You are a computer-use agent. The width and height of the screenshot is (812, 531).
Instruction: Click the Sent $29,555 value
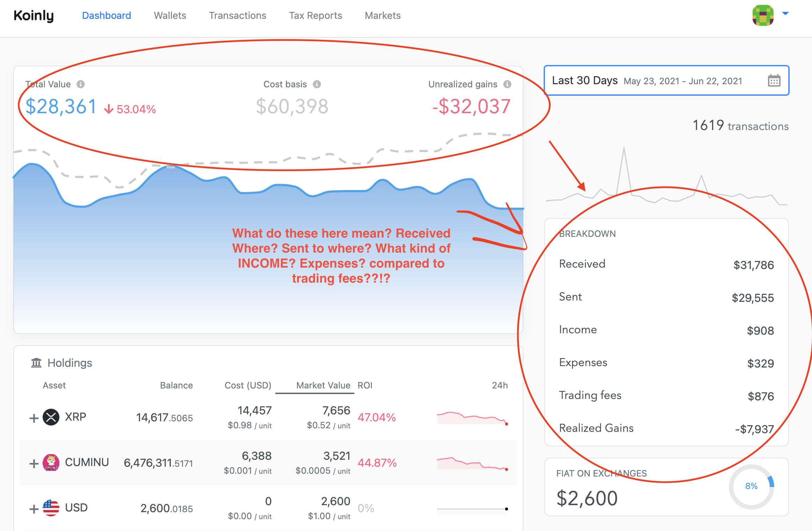point(753,298)
